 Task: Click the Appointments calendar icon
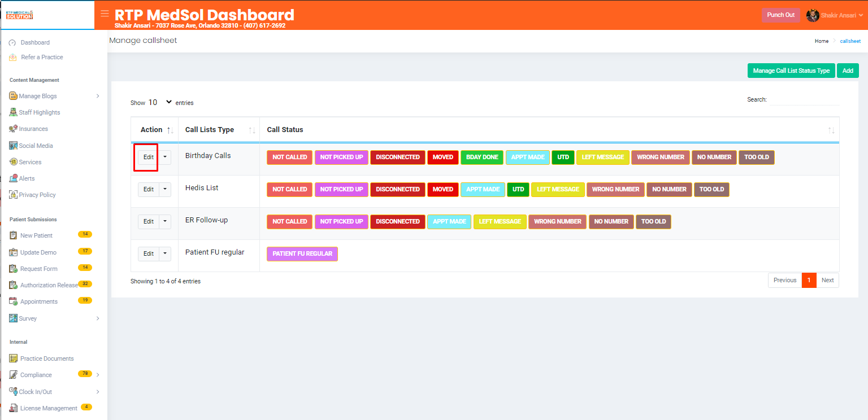[13, 301]
